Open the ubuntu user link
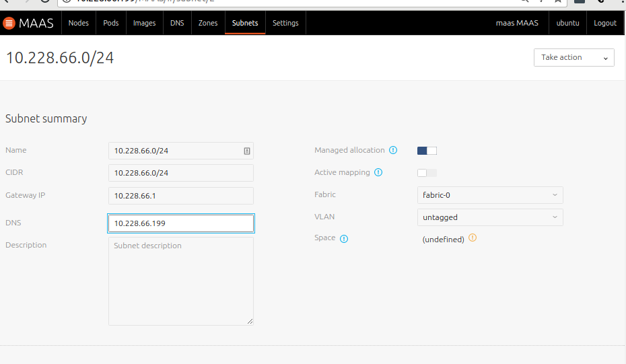The image size is (626, 364). coord(567,23)
